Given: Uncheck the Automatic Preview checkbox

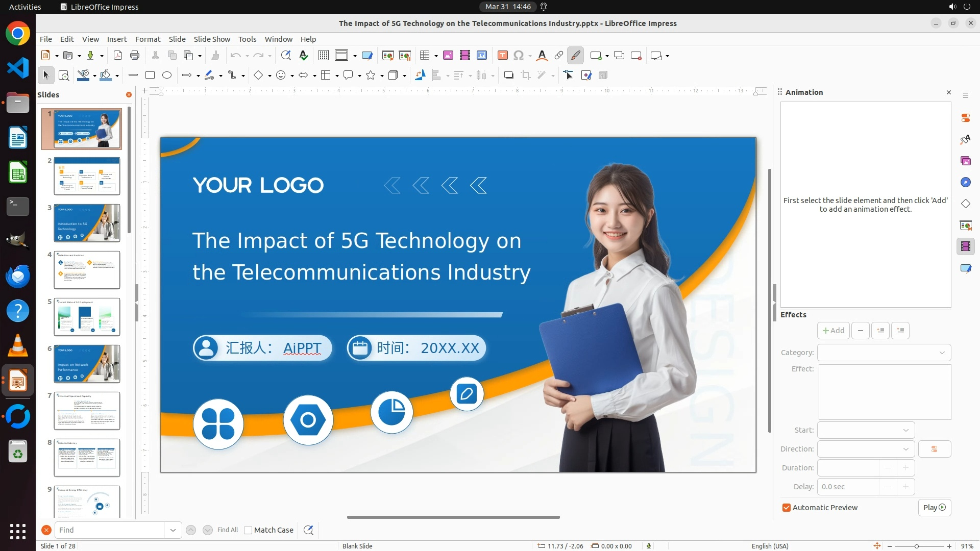Looking at the screenshot, I should [x=787, y=508].
